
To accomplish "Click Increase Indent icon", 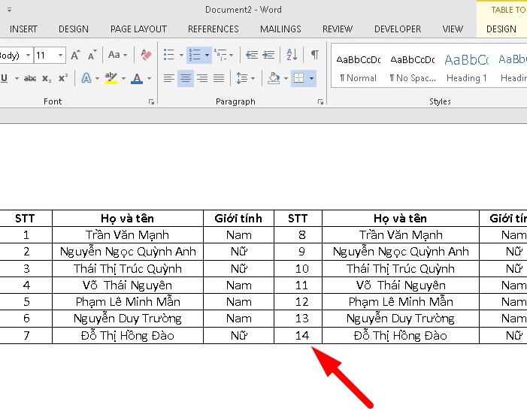I will pos(268,55).
